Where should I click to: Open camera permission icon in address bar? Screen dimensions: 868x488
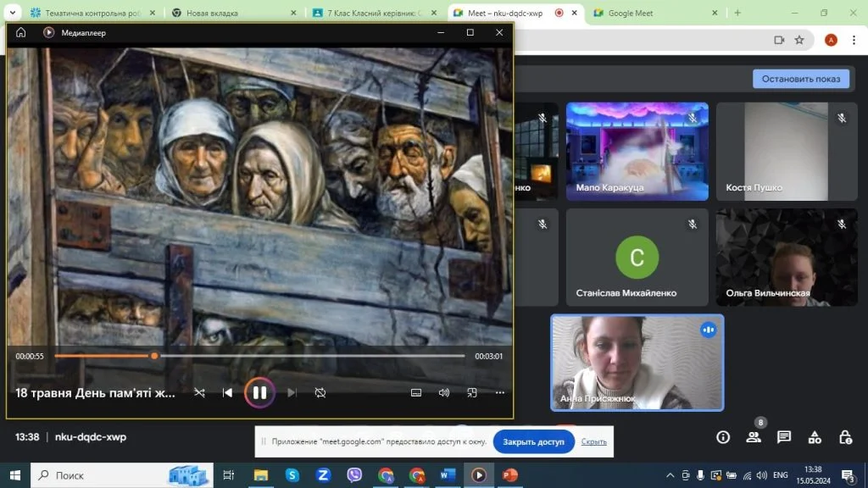pyautogui.click(x=779, y=40)
